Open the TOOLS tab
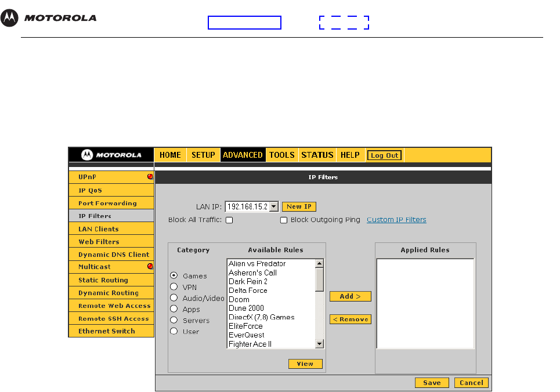Image resolution: width=560 pixels, height=392 pixels. click(x=282, y=155)
